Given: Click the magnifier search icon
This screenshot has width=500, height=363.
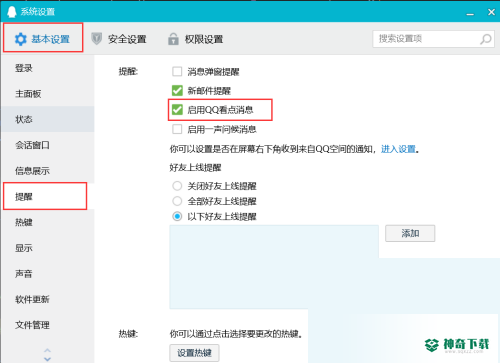Looking at the screenshot, I should 485,39.
